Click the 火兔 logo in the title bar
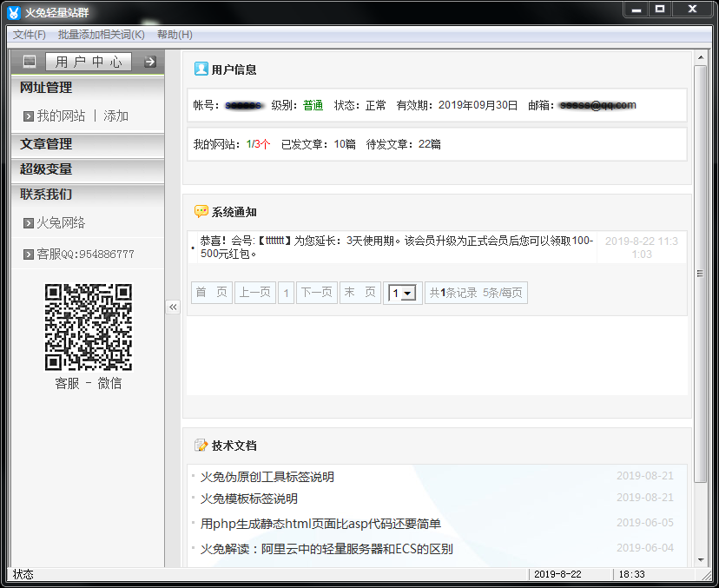The width and height of the screenshot is (719, 588). pos(12,10)
